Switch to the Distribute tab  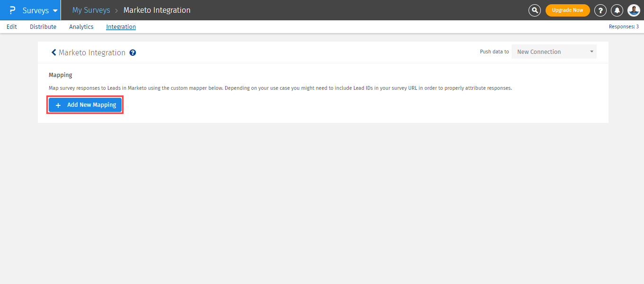click(x=43, y=27)
